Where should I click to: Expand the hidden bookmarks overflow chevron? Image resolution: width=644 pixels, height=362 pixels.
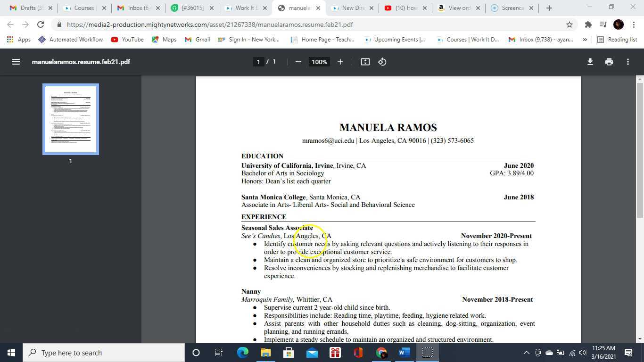585,40
